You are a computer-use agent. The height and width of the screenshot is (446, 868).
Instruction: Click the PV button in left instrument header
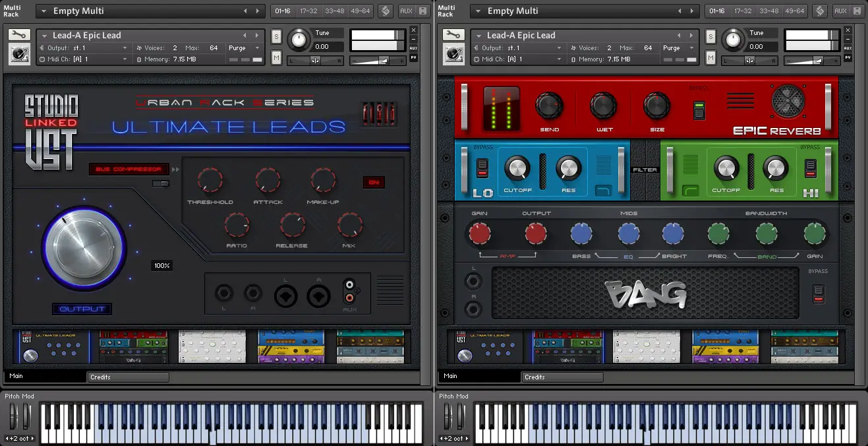[x=413, y=57]
